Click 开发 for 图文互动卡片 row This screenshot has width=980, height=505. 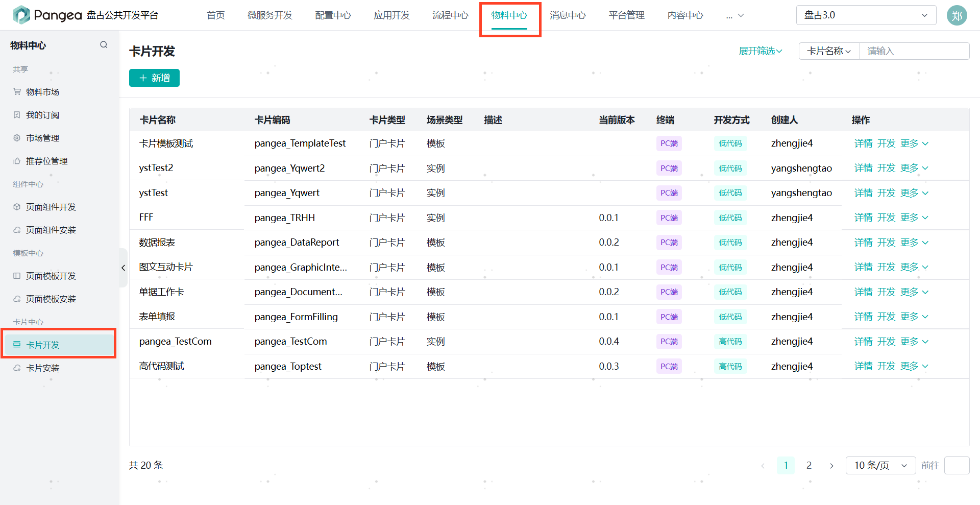pos(887,267)
